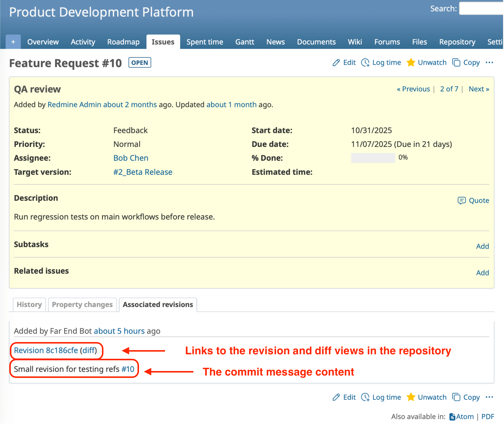Open assignee Bob Chen's profile
The height and width of the screenshot is (426, 504).
(131, 158)
